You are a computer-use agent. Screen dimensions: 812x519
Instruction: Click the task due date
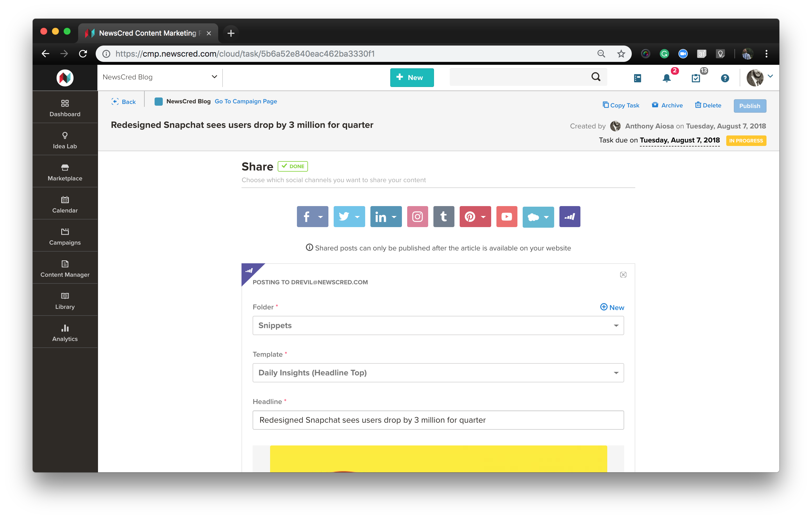680,140
